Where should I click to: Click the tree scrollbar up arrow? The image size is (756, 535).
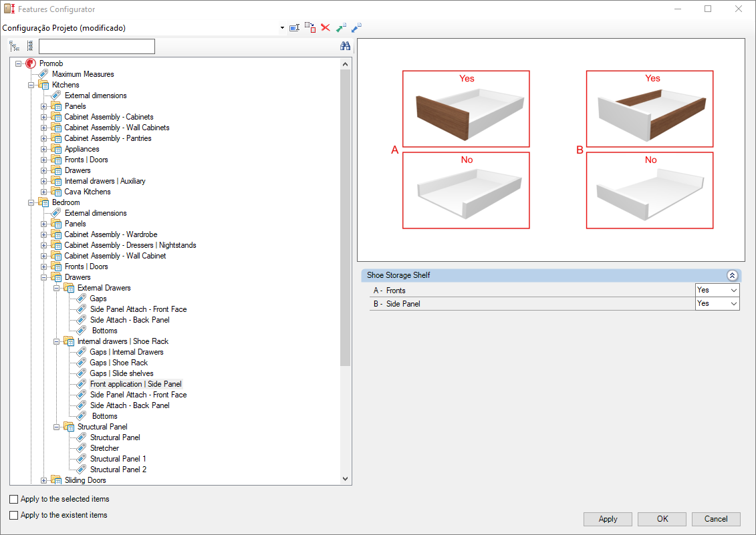(345, 63)
